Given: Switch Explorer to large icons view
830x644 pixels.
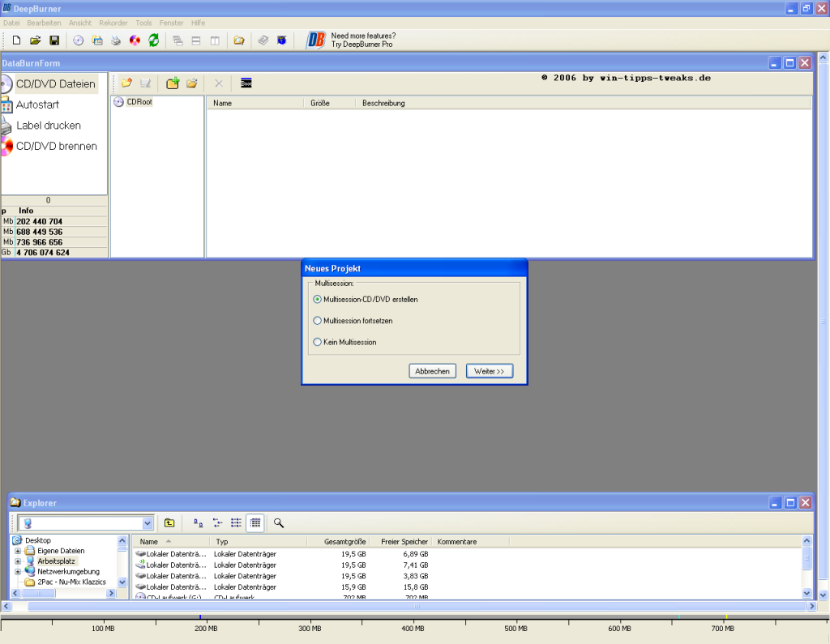Looking at the screenshot, I should click(198, 522).
